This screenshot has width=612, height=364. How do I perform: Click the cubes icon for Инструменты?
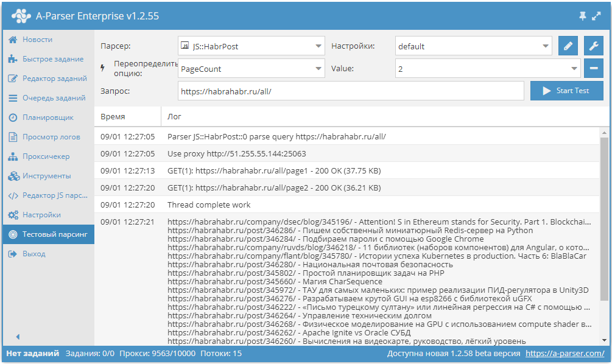13,176
